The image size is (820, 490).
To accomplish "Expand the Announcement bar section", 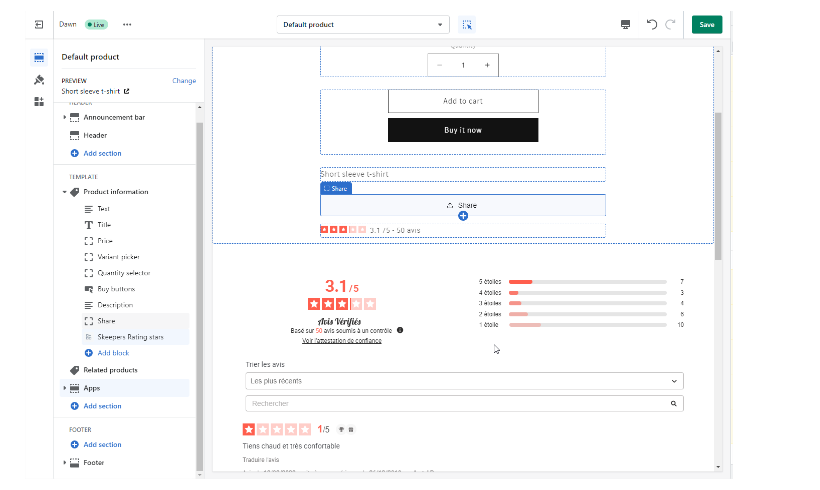I will 65,117.
